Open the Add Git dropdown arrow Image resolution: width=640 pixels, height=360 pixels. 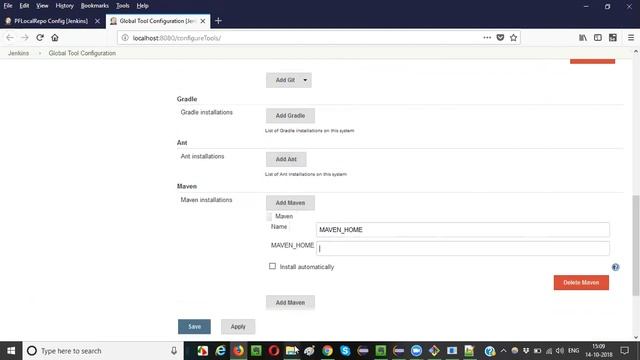click(x=305, y=80)
